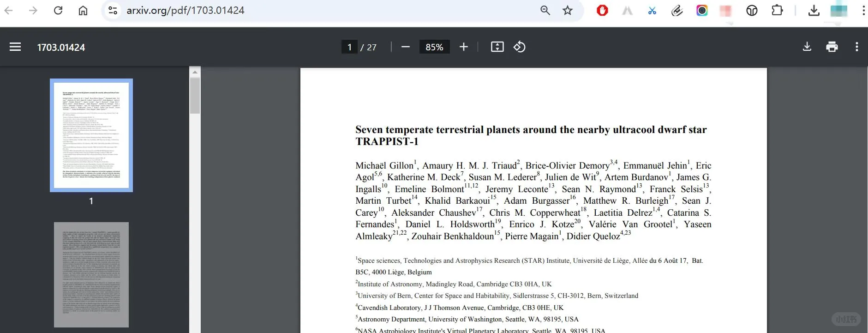
Task: Click the sidebar scrollbar thumb
Action: [195, 96]
